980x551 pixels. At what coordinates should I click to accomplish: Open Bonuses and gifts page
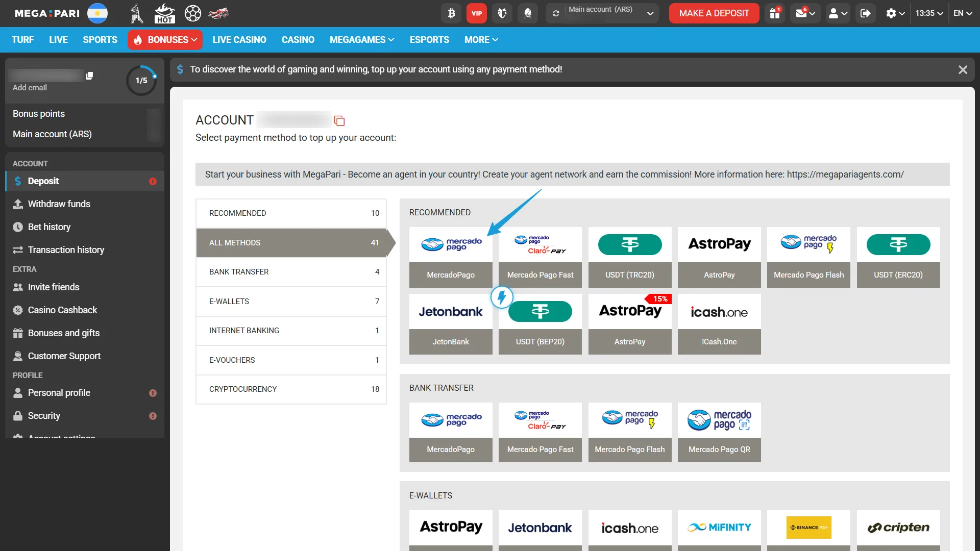tap(85, 333)
